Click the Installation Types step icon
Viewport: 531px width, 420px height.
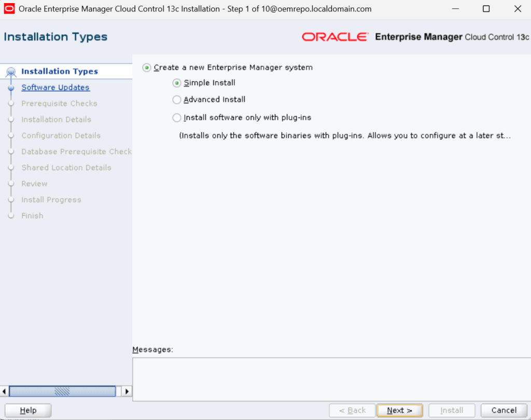[11, 72]
